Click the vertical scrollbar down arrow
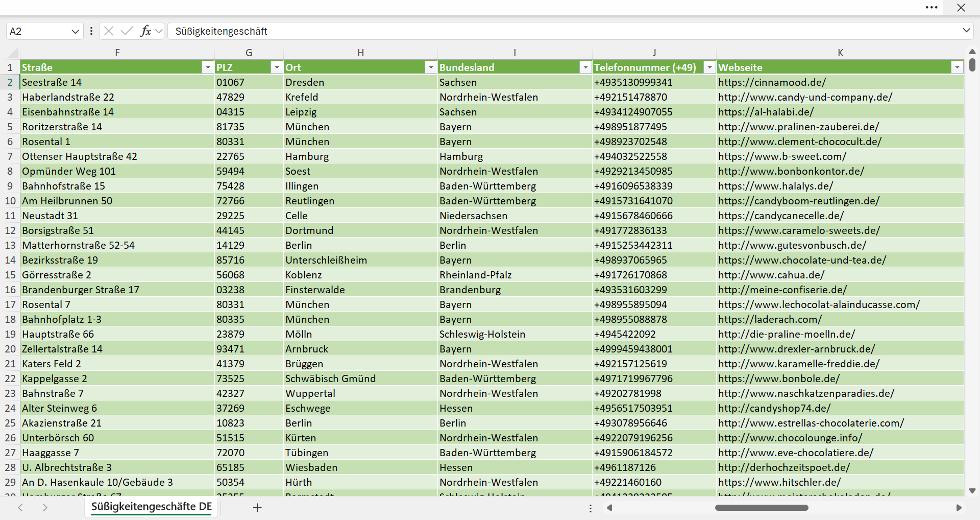 [972, 491]
